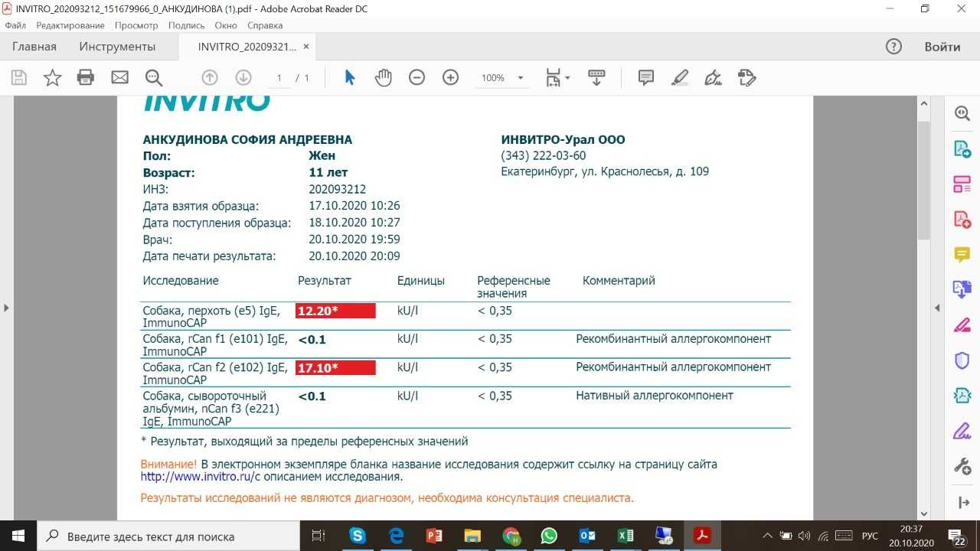Open notification center with 22 badge

tap(958, 536)
